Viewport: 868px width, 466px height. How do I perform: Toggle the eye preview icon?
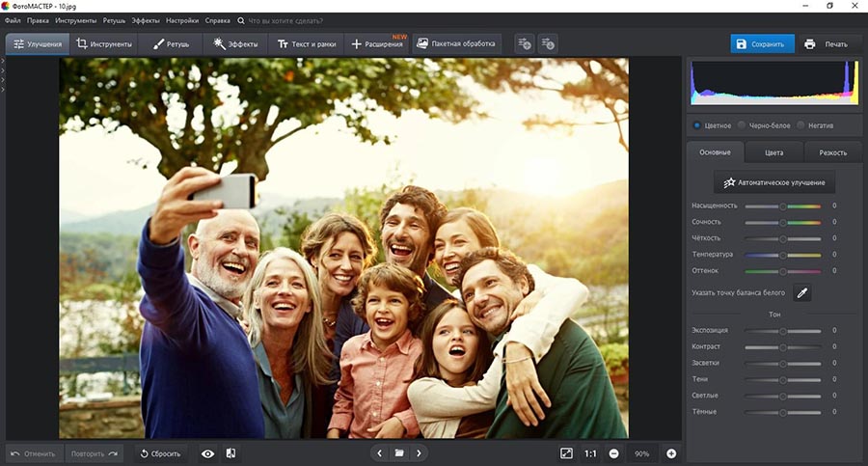coord(207,453)
